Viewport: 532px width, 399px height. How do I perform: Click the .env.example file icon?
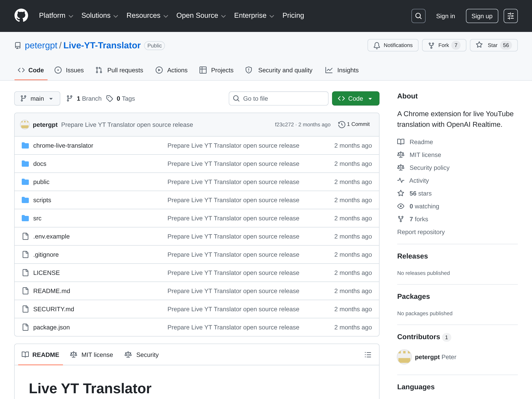click(25, 236)
